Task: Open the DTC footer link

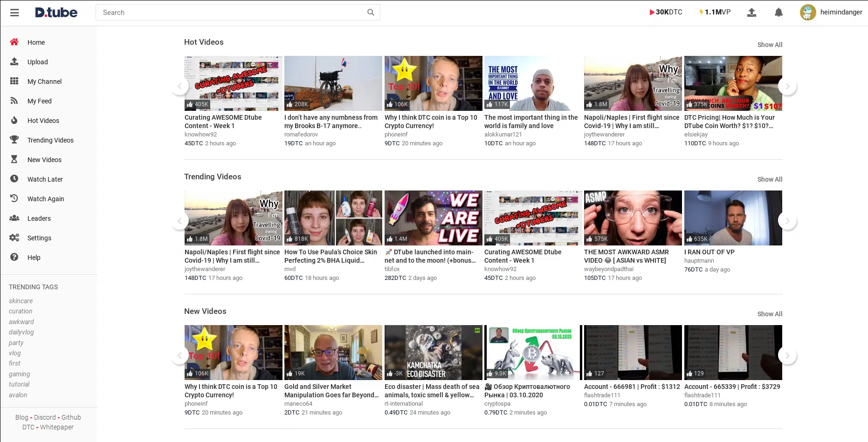Action: [28, 427]
